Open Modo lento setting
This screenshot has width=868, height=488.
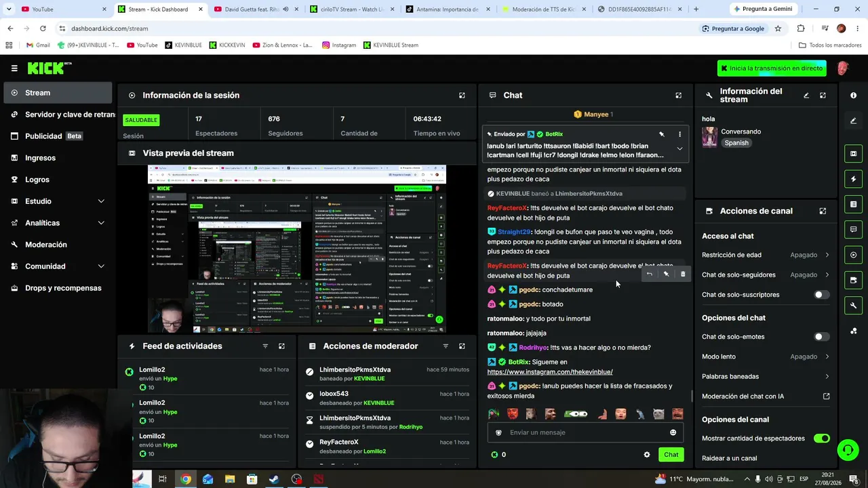[x=766, y=357]
